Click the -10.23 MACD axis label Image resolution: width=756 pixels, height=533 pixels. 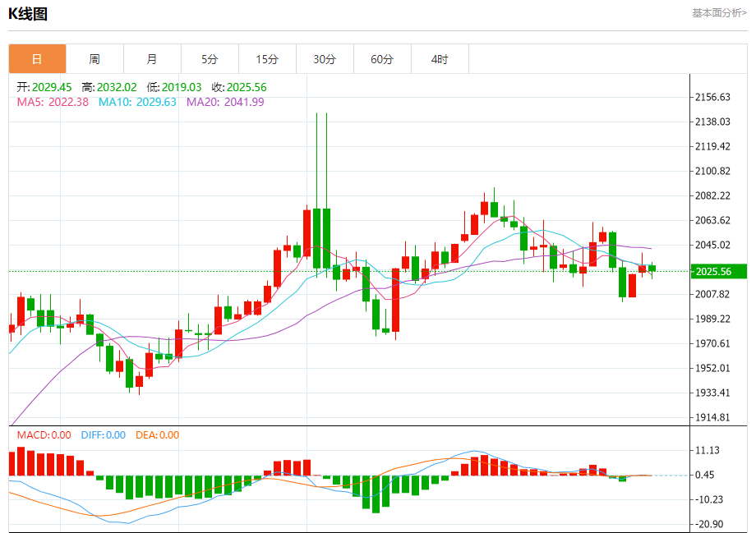(x=708, y=499)
